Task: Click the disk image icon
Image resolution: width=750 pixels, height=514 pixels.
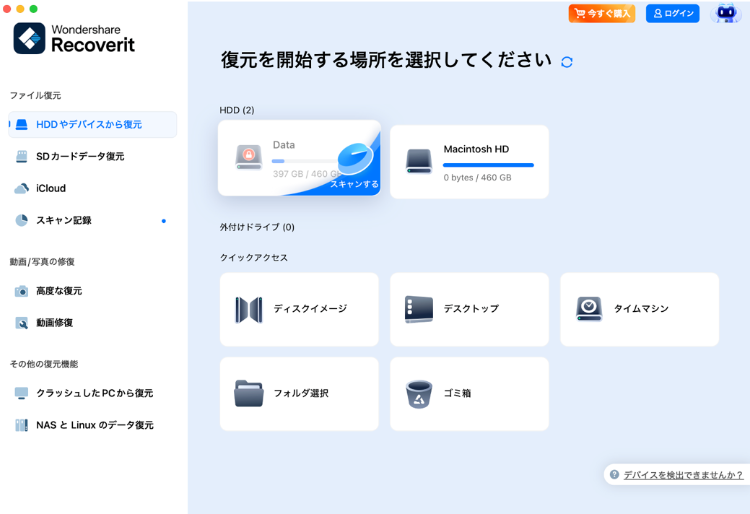Action: (249, 310)
